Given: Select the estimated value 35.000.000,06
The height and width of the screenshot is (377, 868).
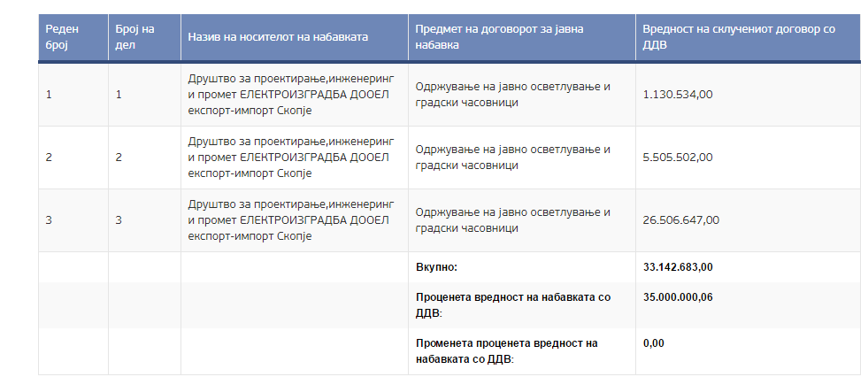Looking at the screenshot, I should (x=679, y=297).
